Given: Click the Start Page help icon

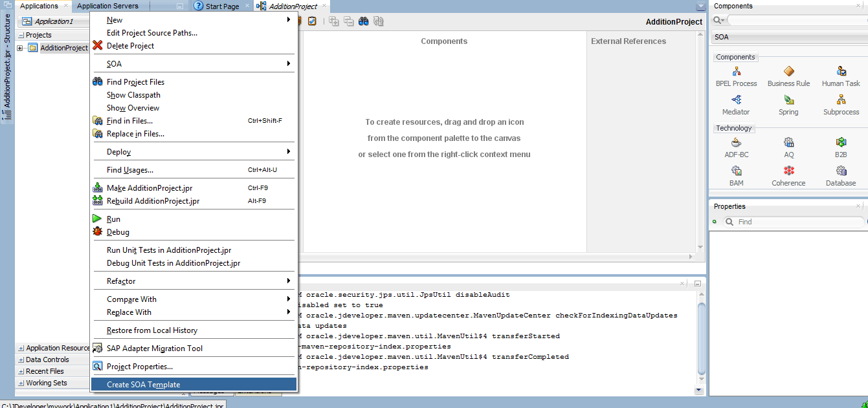Looking at the screenshot, I should 199,6.
